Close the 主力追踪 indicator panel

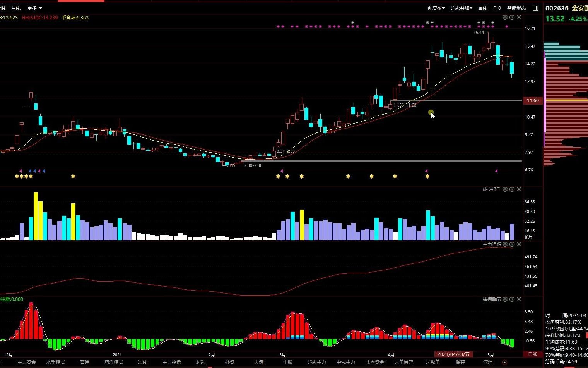click(519, 244)
